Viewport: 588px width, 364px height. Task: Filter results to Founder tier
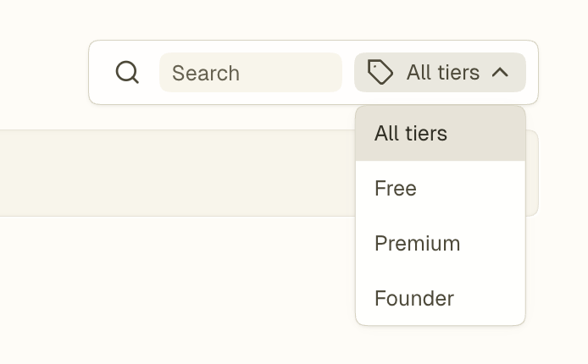point(414,299)
